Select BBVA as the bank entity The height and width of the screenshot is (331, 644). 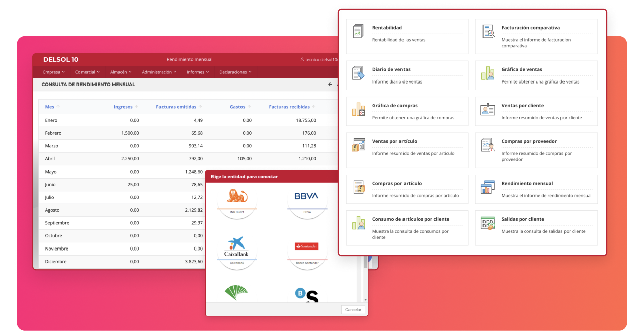307,198
